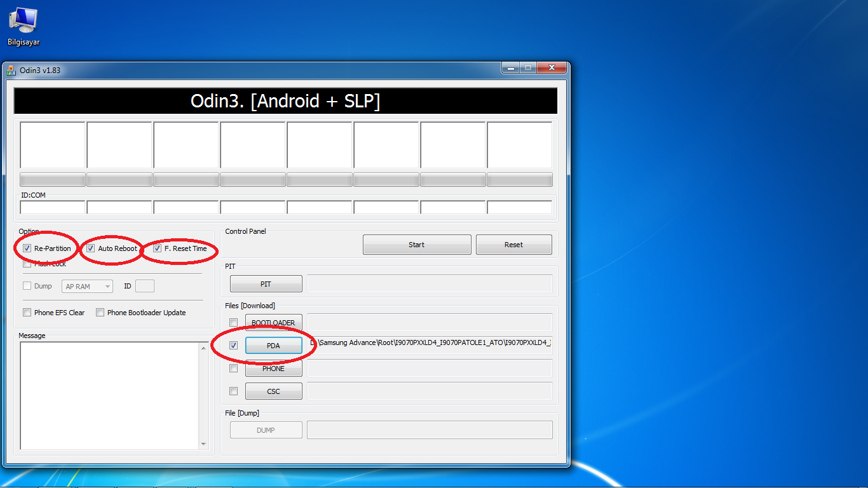Click the Odin3 title bar app icon
Image resolution: width=868 pixels, height=488 pixels.
click(11, 70)
